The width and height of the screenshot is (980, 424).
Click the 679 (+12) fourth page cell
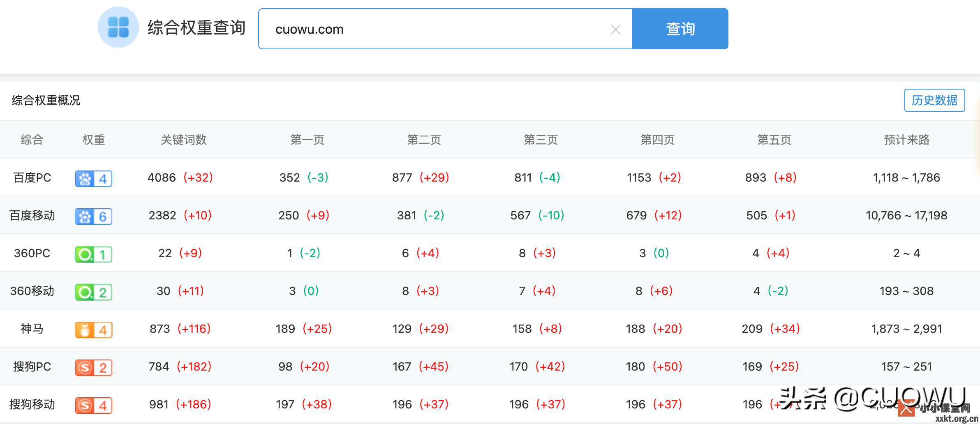pyautogui.click(x=654, y=215)
